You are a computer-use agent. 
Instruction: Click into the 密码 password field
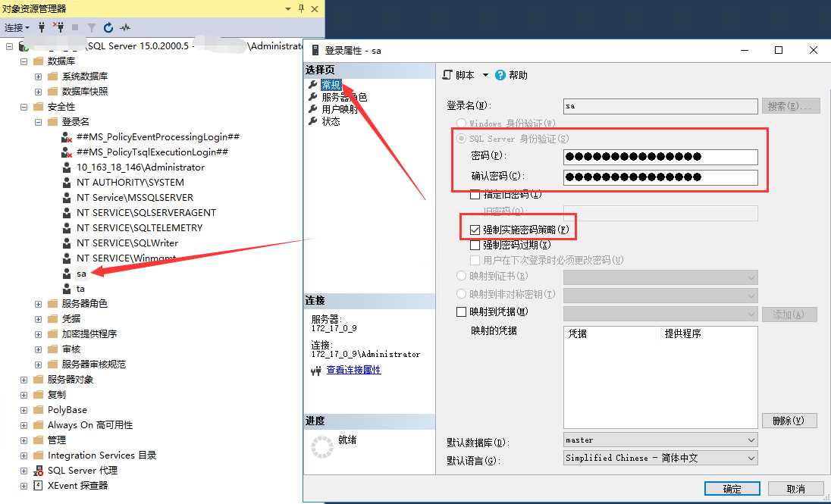660,157
